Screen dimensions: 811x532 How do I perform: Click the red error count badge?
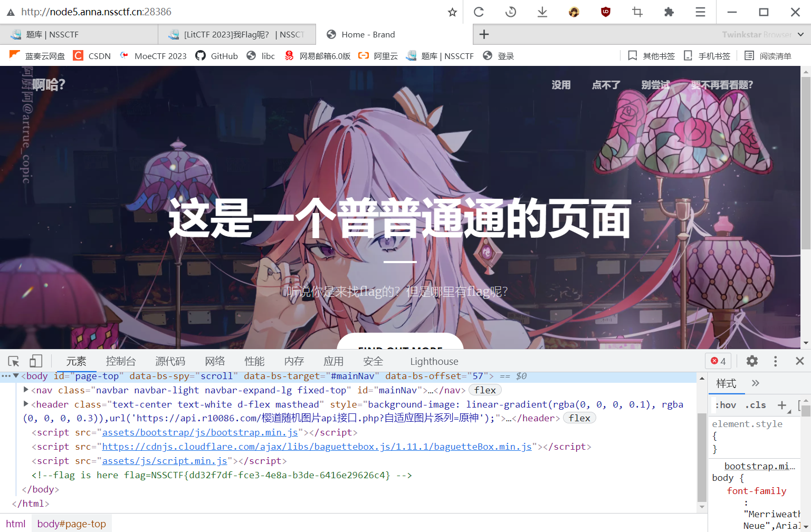coord(718,361)
